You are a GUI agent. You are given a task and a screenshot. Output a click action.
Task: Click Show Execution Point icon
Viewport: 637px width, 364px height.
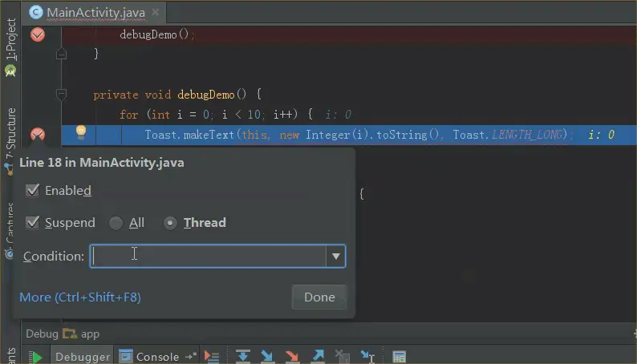[x=212, y=357]
